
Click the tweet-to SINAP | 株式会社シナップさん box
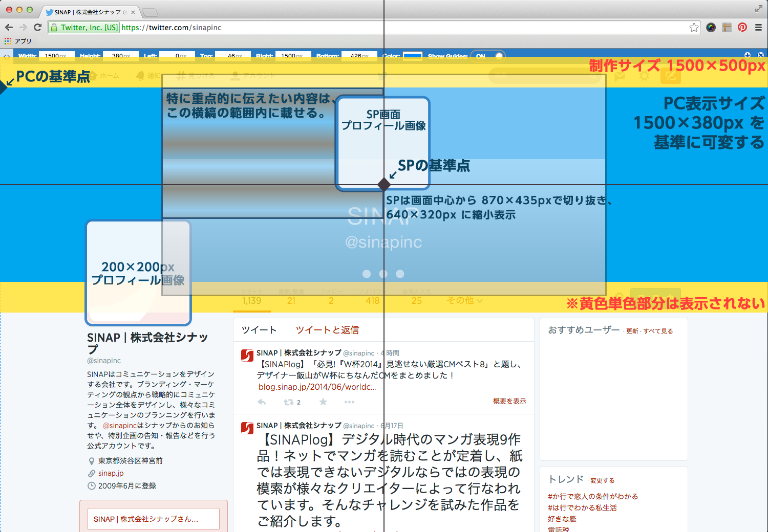coord(154,519)
